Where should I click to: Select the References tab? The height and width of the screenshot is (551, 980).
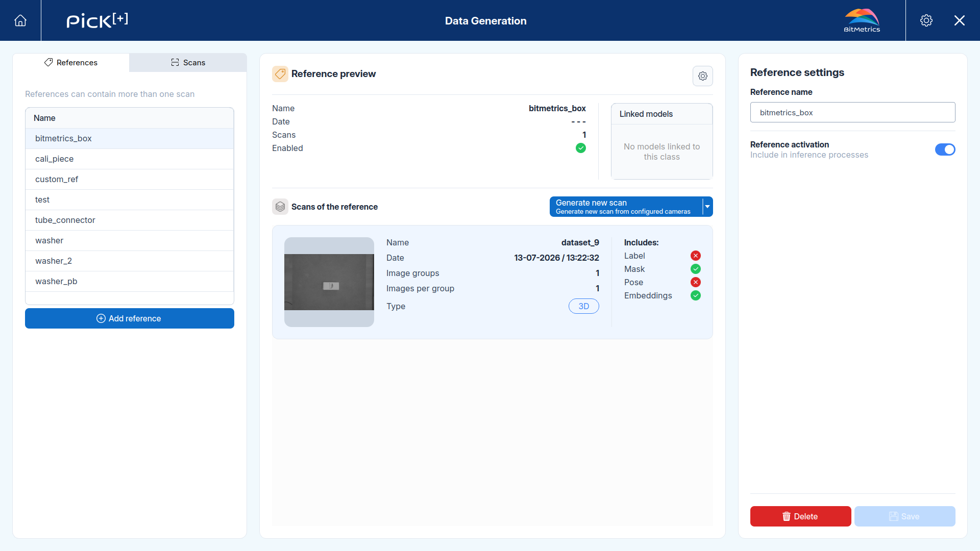click(71, 62)
